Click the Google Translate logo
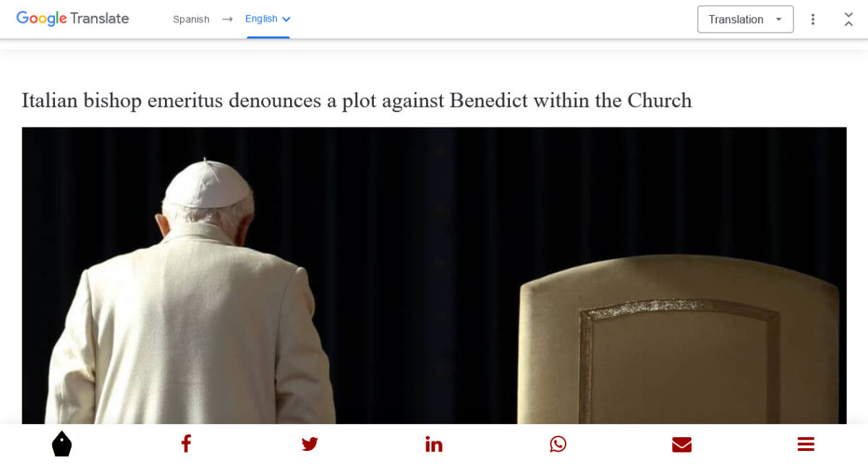The width and height of the screenshot is (868, 464). [x=72, y=19]
